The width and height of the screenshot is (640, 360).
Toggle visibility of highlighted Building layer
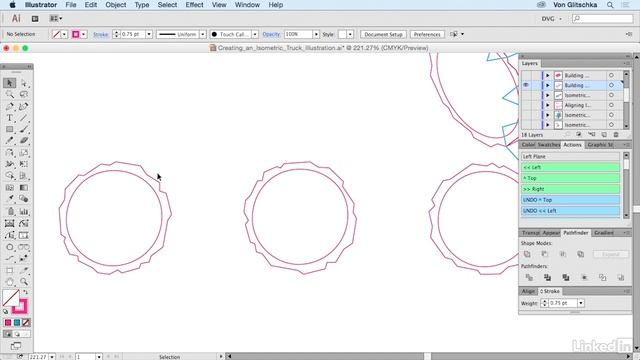[x=526, y=85]
